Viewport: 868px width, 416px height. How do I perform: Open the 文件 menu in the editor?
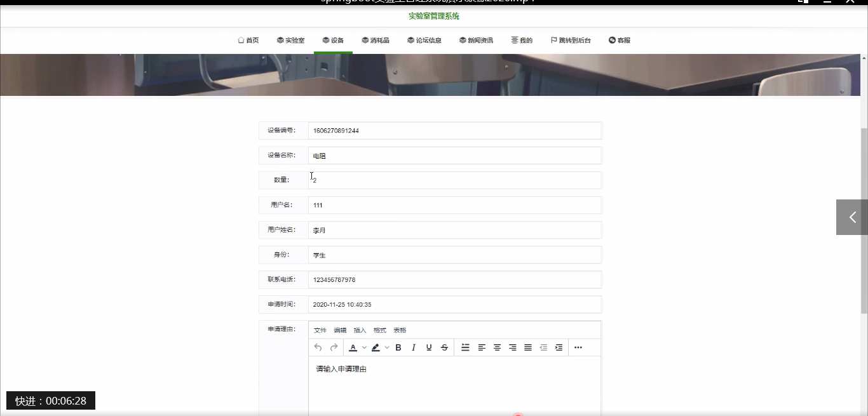point(320,330)
